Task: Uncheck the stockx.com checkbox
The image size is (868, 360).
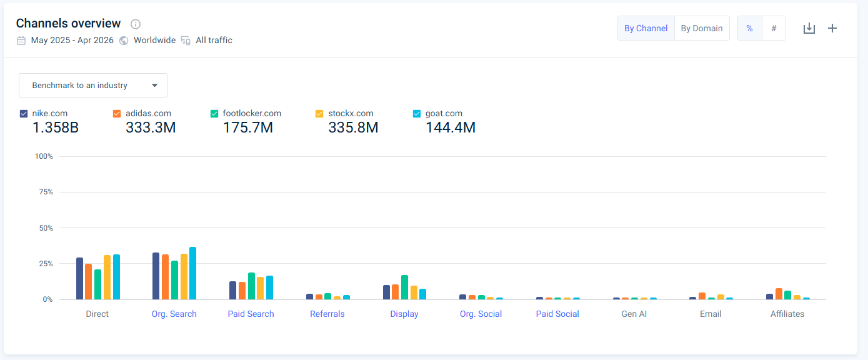Action: [319, 114]
